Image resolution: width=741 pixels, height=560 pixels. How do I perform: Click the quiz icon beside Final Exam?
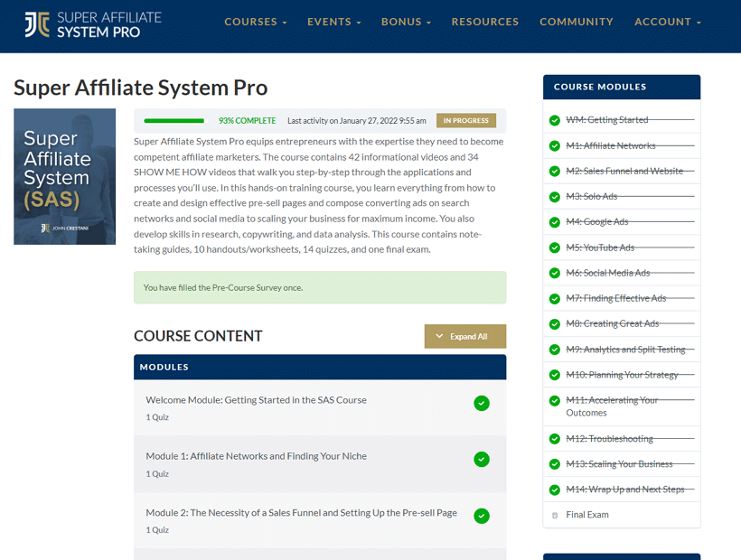click(555, 515)
